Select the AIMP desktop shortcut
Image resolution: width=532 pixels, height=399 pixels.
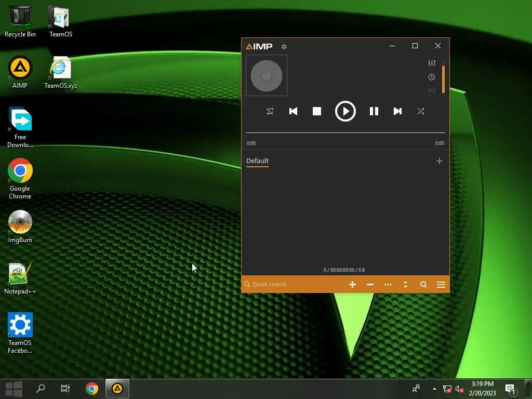point(20,72)
